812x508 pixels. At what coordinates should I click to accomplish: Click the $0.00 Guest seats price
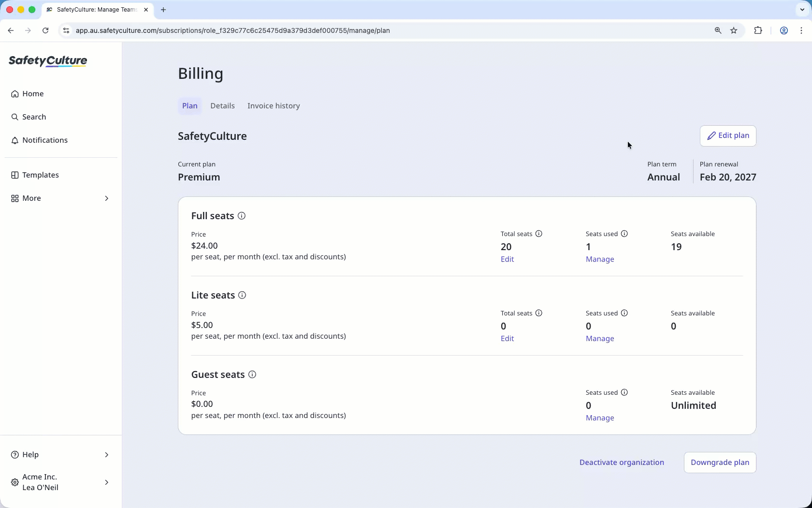[x=202, y=404]
